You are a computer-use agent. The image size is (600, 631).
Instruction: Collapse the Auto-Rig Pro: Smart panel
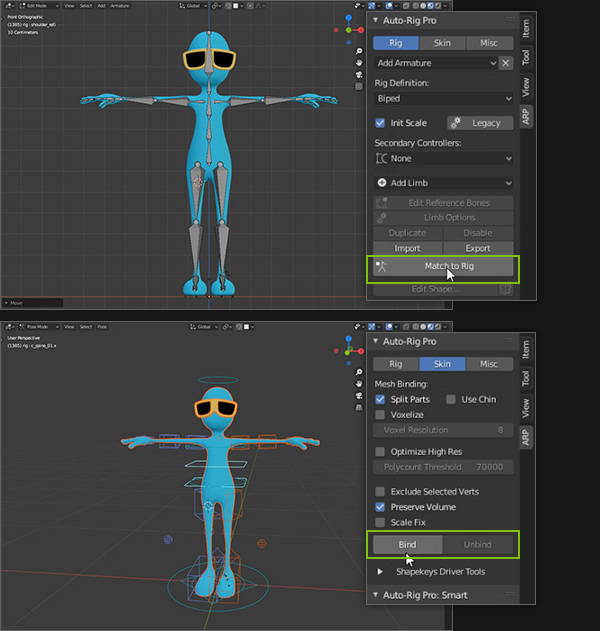(x=375, y=594)
